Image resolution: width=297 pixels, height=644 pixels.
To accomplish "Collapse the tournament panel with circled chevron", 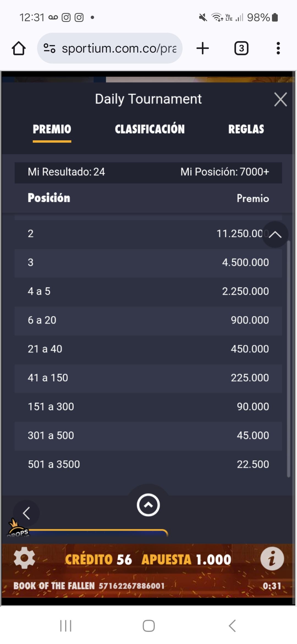I will tap(148, 505).
